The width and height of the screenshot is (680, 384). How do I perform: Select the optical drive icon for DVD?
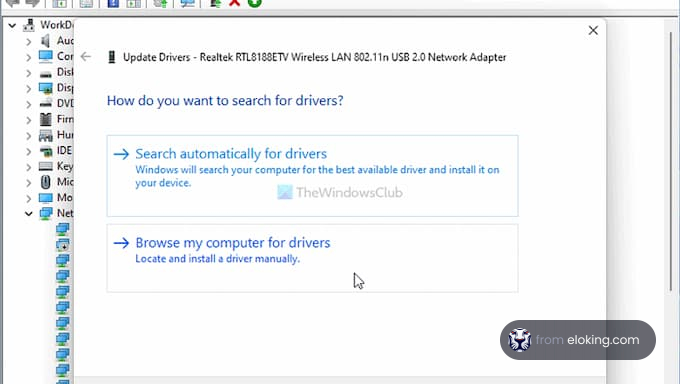click(45, 104)
